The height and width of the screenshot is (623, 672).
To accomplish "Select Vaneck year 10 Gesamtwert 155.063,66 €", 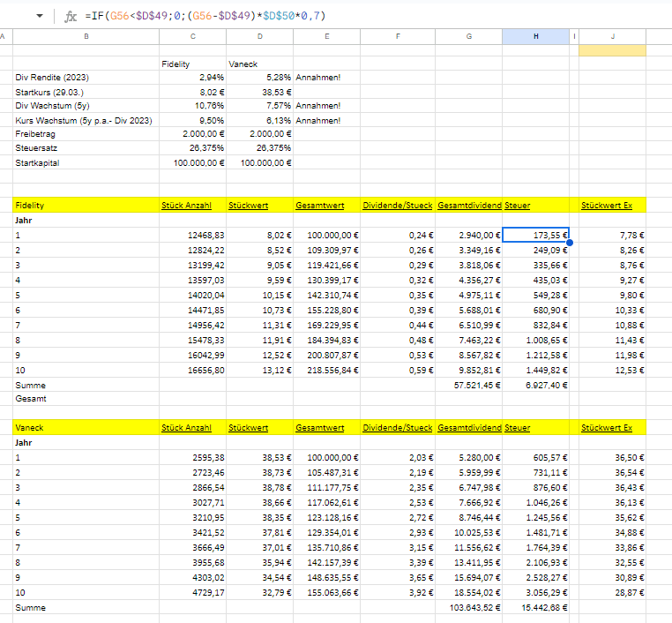I will click(x=326, y=594).
